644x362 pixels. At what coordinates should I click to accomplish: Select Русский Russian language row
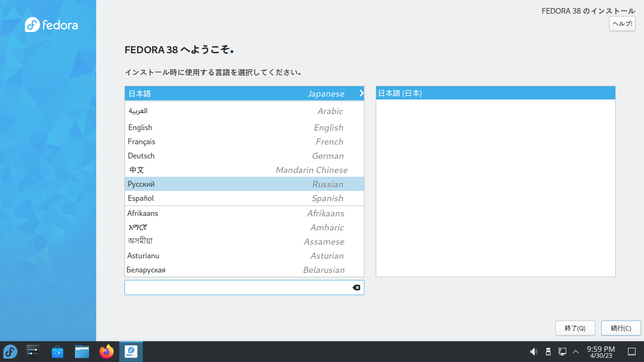point(244,184)
